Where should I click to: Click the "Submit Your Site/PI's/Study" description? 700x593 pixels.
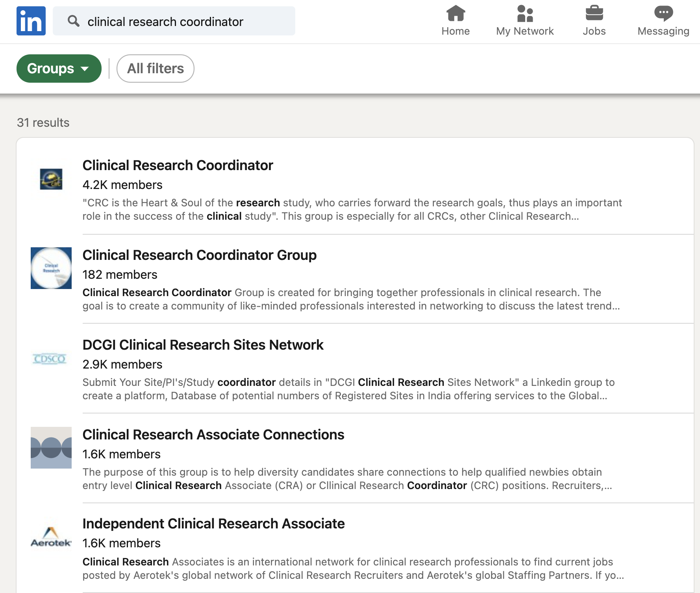(348, 389)
